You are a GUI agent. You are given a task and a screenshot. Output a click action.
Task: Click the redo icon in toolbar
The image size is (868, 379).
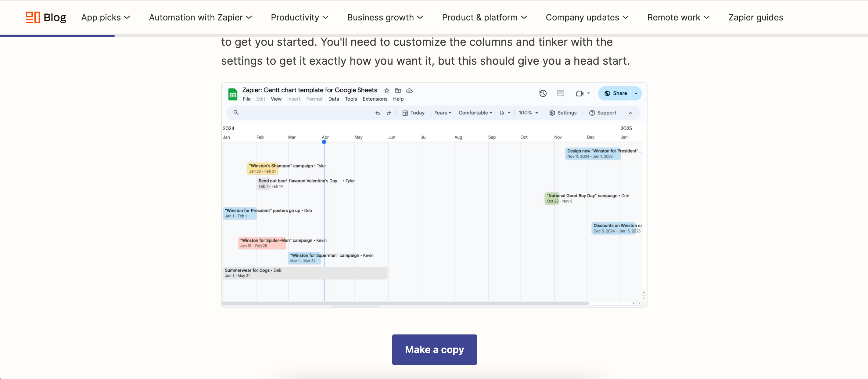[x=389, y=114]
